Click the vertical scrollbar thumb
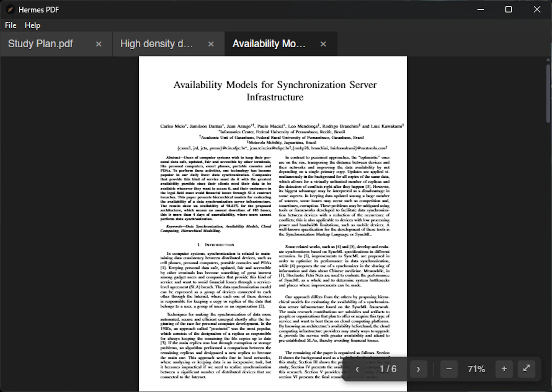The image size is (552, 392). coord(548,93)
